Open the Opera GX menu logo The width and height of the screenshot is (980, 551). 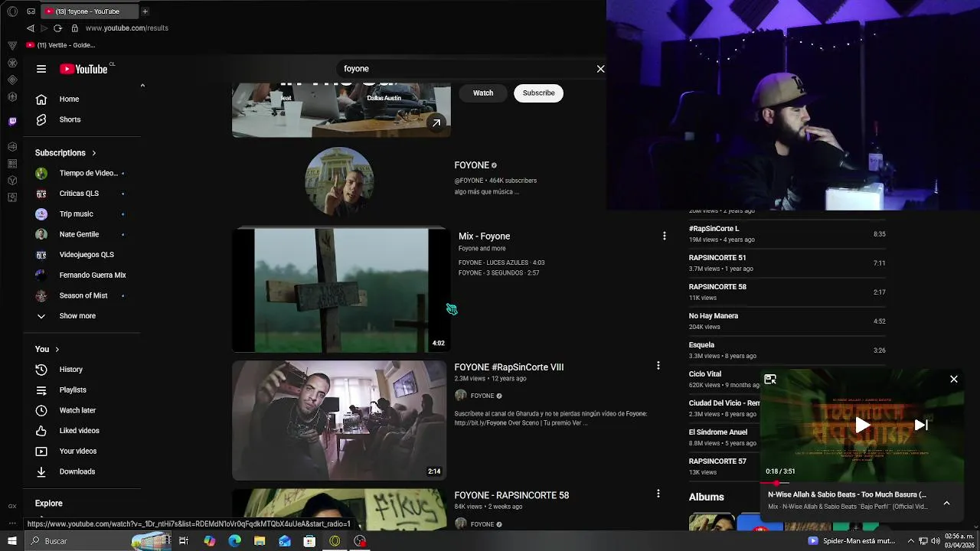pyautogui.click(x=12, y=11)
